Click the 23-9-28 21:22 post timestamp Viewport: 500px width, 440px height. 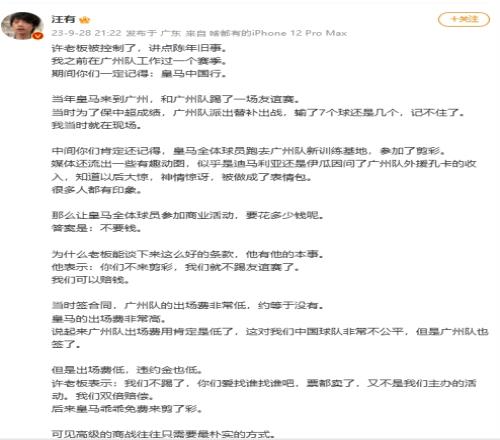[x=86, y=33]
